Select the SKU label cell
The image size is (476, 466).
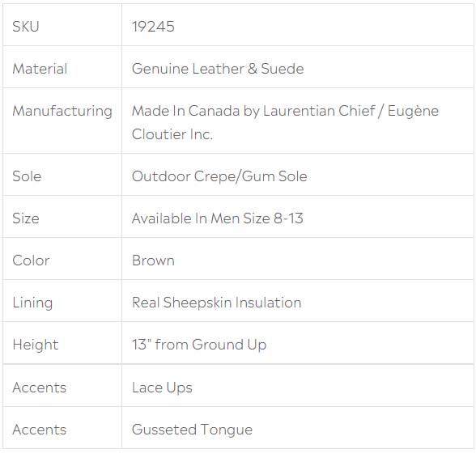coord(62,25)
